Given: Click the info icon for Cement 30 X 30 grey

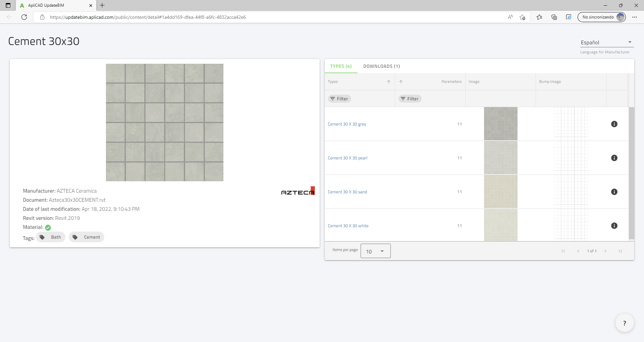Looking at the screenshot, I should (x=614, y=124).
